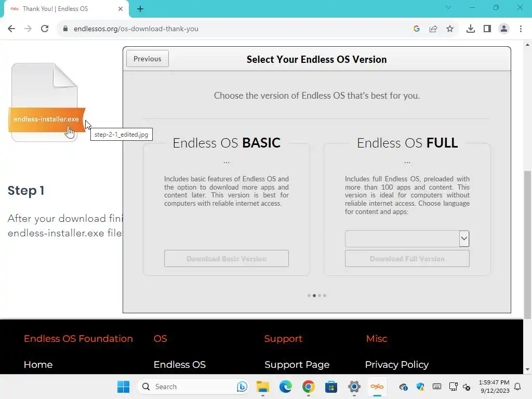Screen dimensions: 532x399
Task: Open the Endless OS footer link
Action: (179, 364)
